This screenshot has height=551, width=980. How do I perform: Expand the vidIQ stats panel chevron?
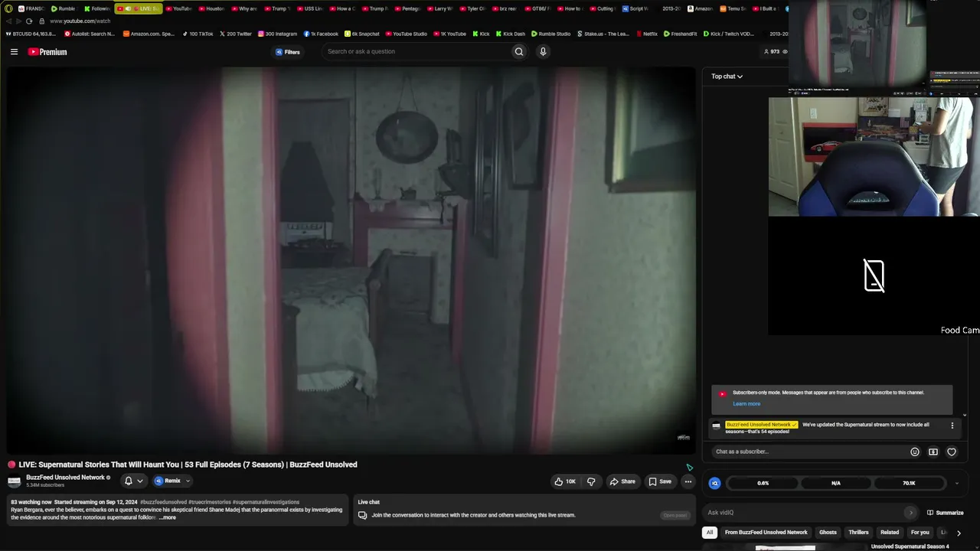tap(956, 484)
